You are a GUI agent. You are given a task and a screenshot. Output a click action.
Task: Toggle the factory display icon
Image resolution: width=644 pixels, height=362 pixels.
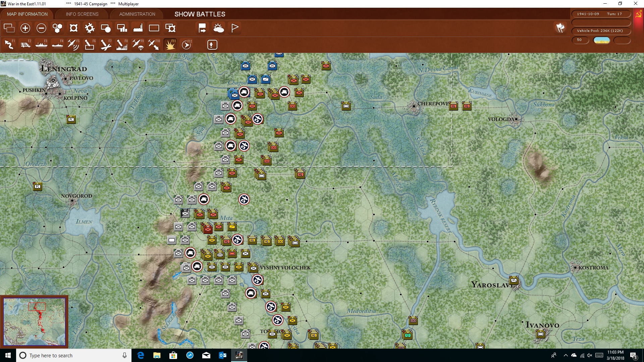click(138, 28)
